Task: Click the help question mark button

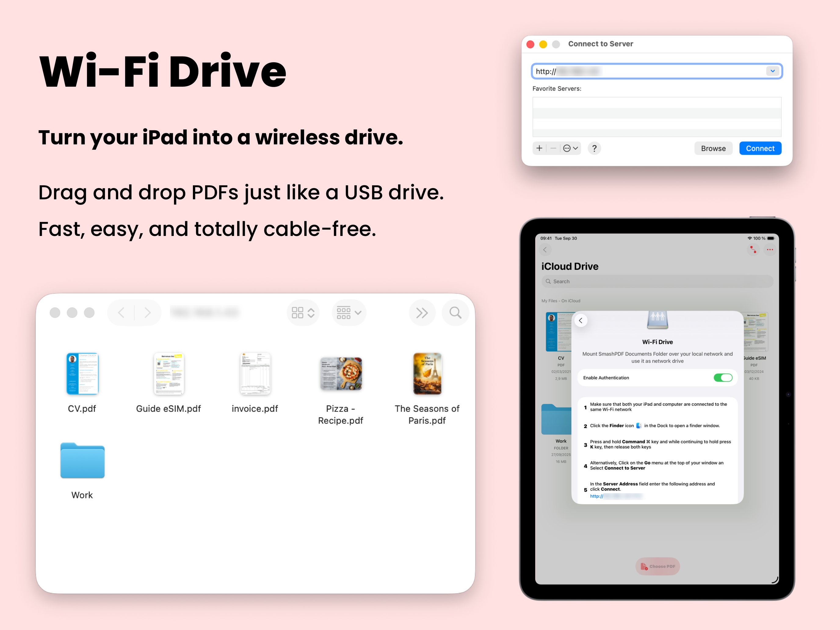Action: pyautogui.click(x=594, y=148)
